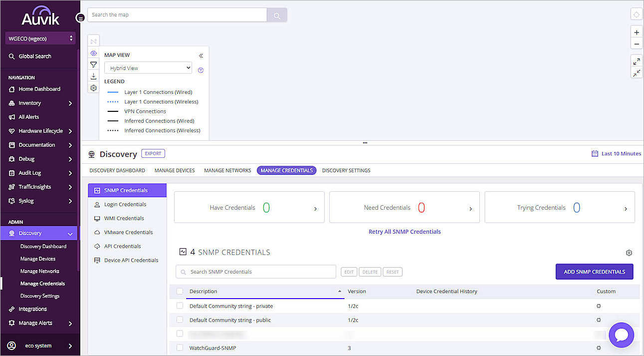Image resolution: width=644 pixels, height=356 pixels.
Task: Zoom in on the map with plus icon
Action: pyautogui.click(x=636, y=32)
